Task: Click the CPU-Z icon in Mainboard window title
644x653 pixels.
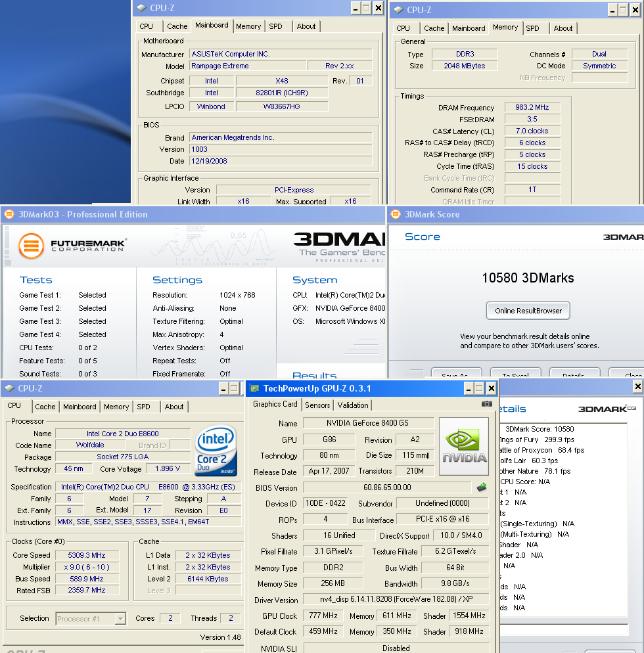Action: [142, 8]
